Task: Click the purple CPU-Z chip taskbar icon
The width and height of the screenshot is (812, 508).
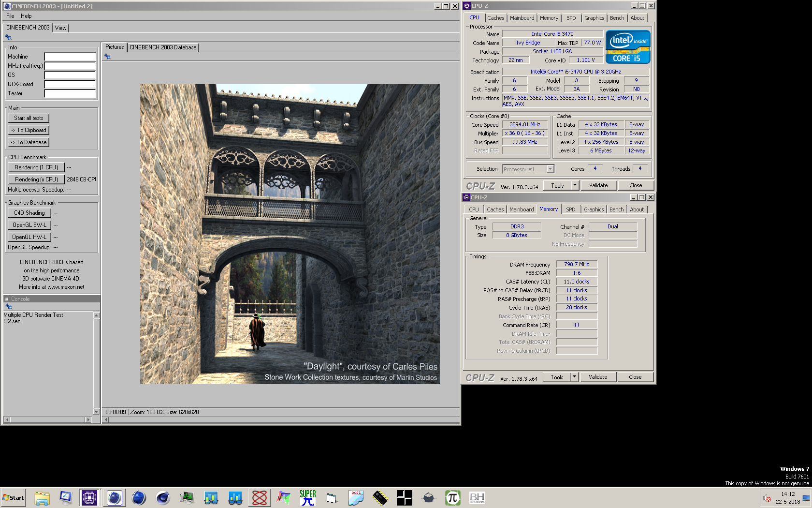Action: (x=89, y=497)
